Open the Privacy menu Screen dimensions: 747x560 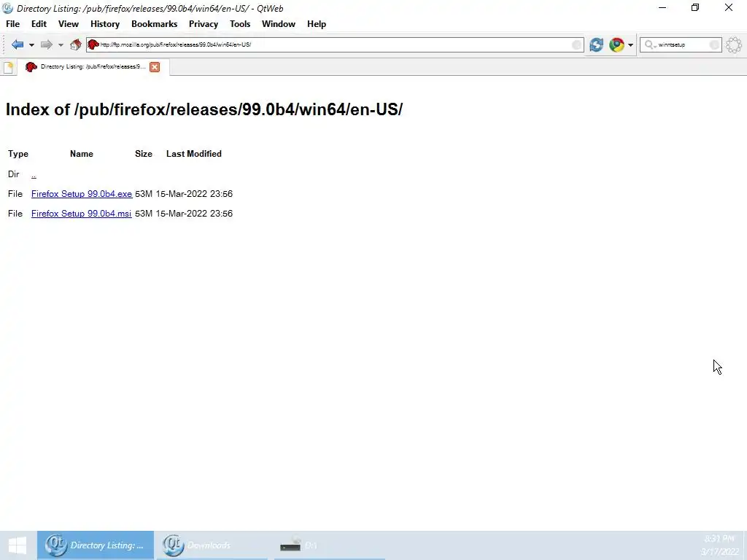point(204,24)
